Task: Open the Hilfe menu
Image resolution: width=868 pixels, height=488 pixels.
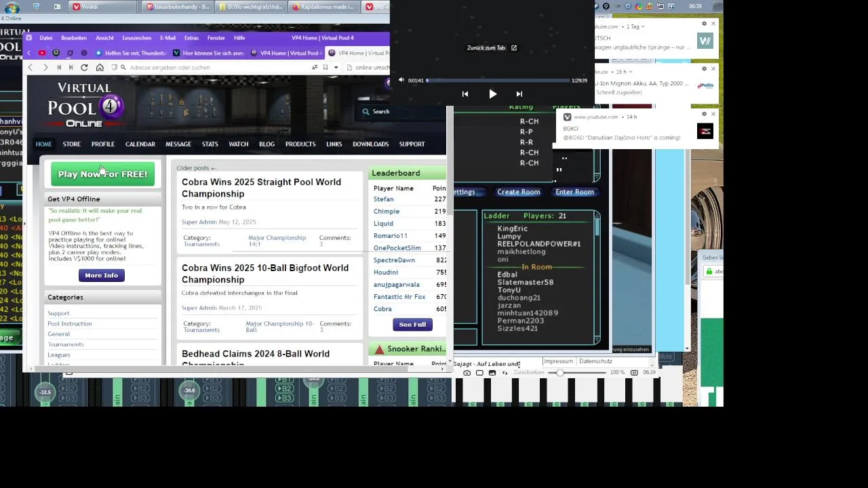Action: tap(239, 38)
